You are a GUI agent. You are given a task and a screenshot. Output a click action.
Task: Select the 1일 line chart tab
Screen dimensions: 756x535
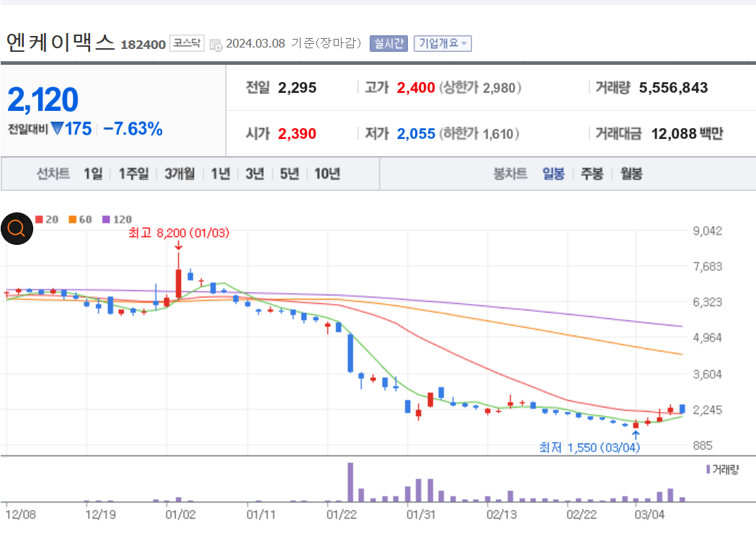pyautogui.click(x=93, y=174)
